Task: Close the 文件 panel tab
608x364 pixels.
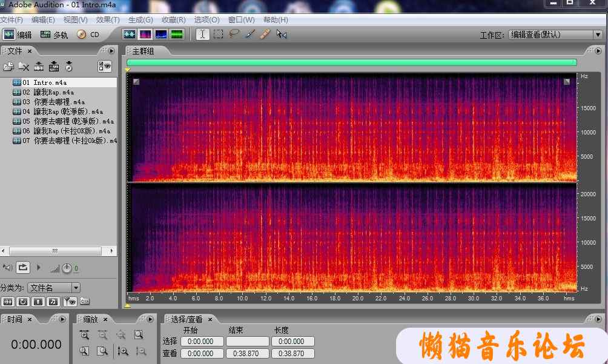Action: tap(30, 51)
